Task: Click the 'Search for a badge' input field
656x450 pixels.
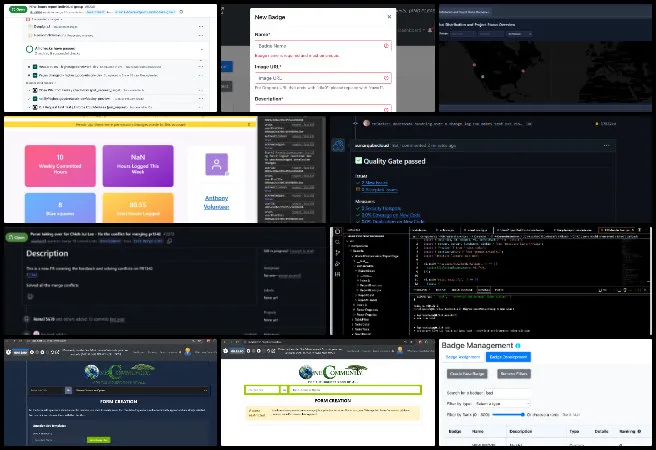Action: pyautogui.click(x=508, y=393)
